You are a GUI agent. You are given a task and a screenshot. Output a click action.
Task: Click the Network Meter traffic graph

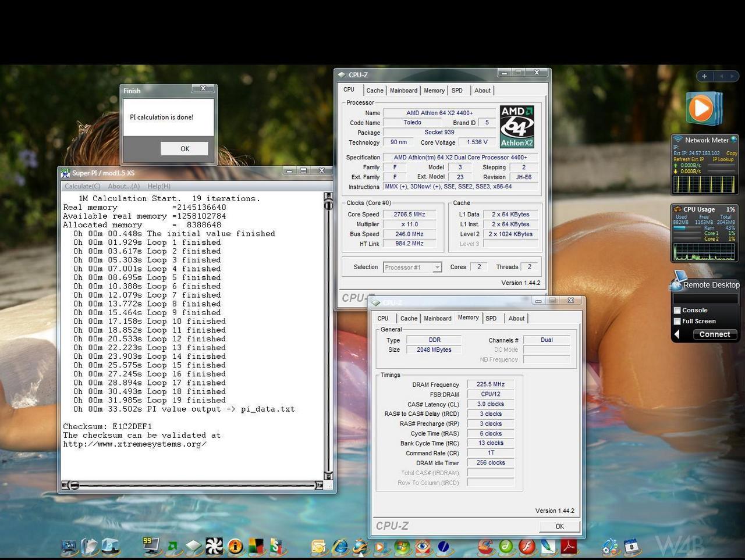[x=704, y=184]
